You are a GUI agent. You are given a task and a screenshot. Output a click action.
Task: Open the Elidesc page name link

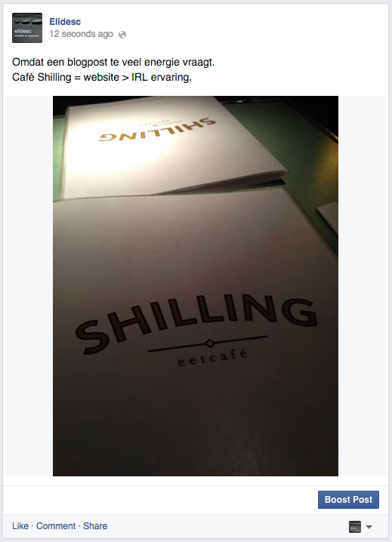tap(65, 21)
